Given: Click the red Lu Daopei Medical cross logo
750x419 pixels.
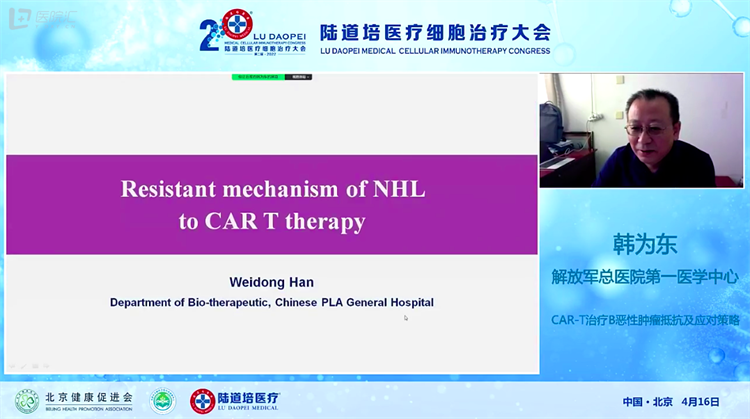Looking at the screenshot, I should [202, 401].
